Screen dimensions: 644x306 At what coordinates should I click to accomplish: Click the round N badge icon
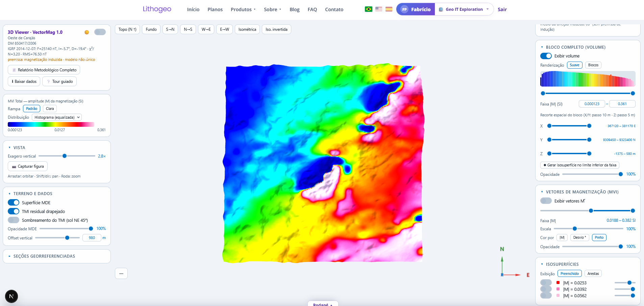coord(11,297)
